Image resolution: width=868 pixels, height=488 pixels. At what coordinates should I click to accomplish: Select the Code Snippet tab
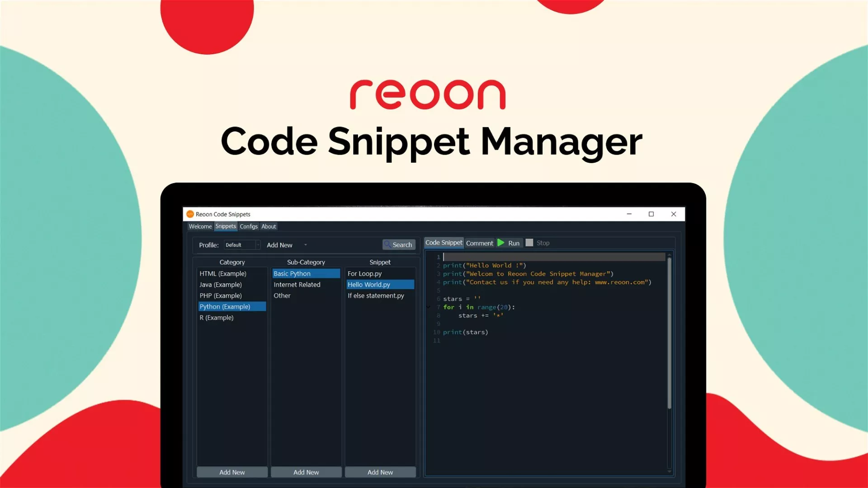pos(443,243)
